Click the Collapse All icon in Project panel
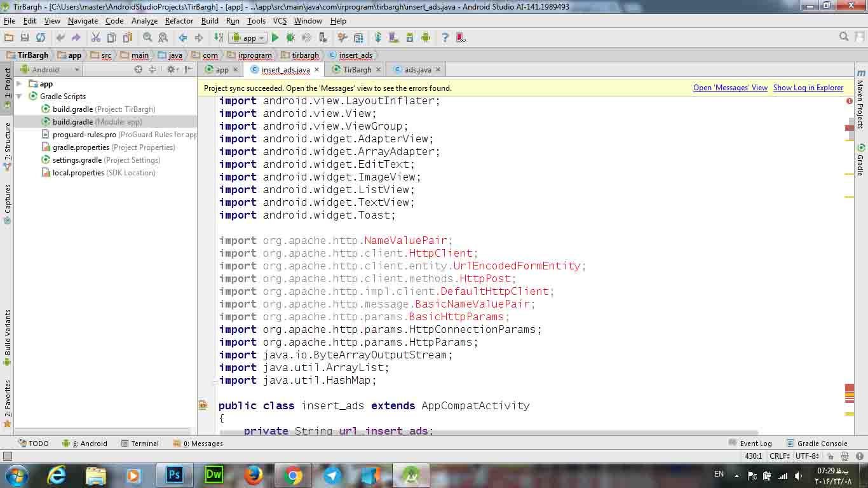This screenshot has height=488, width=868. (x=153, y=70)
